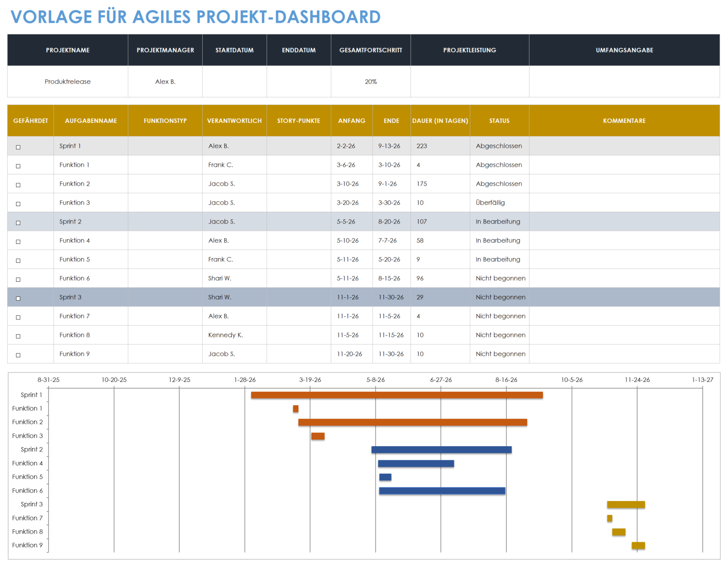The image size is (728, 562).
Task: Click the 3-10-26 start date of Funktion 2
Action: (352, 184)
